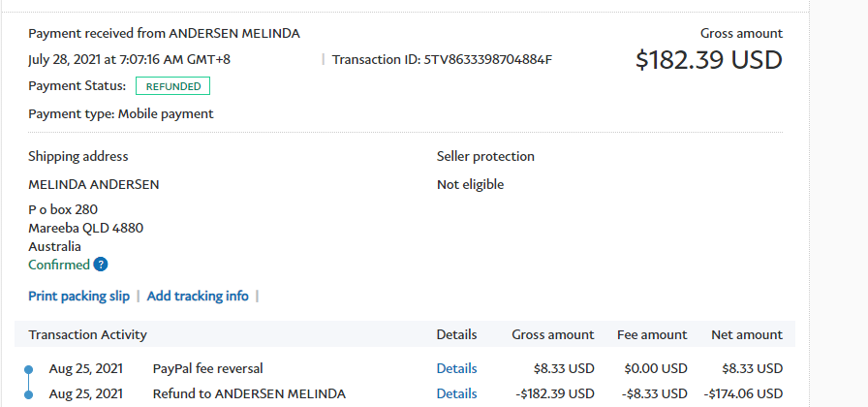Click the help icon next to Confirmed

101,265
